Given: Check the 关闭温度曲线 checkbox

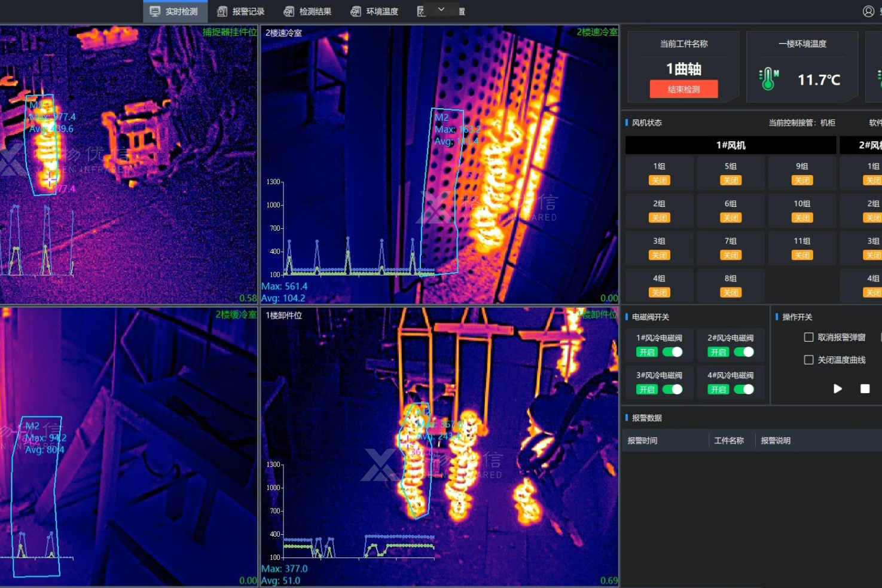Looking at the screenshot, I should (808, 360).
